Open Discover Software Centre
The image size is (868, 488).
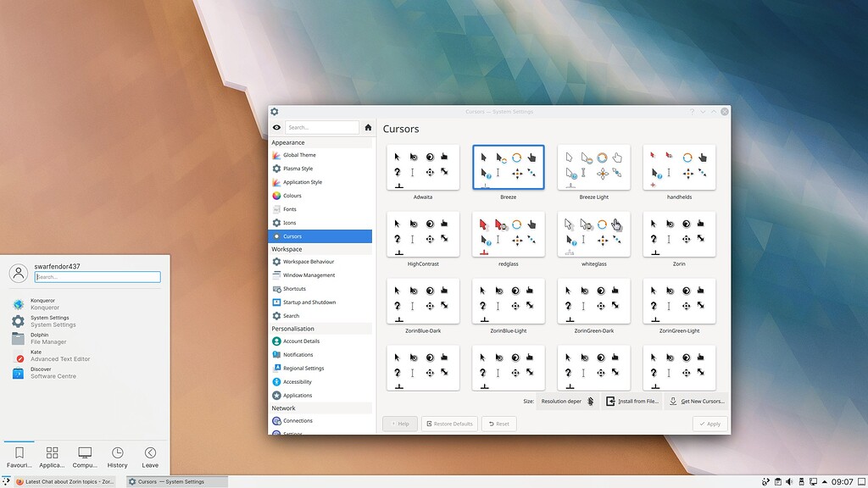coord(47,372)
